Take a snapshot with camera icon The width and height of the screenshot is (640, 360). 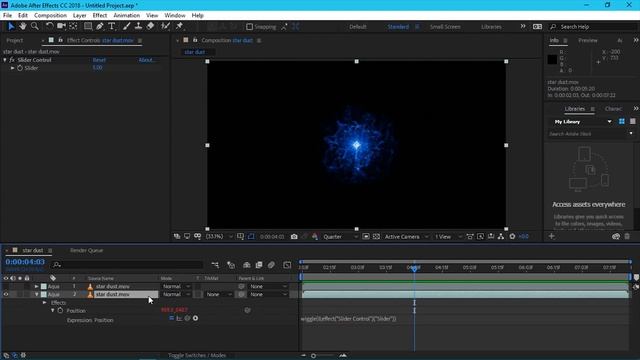[294, 237]
